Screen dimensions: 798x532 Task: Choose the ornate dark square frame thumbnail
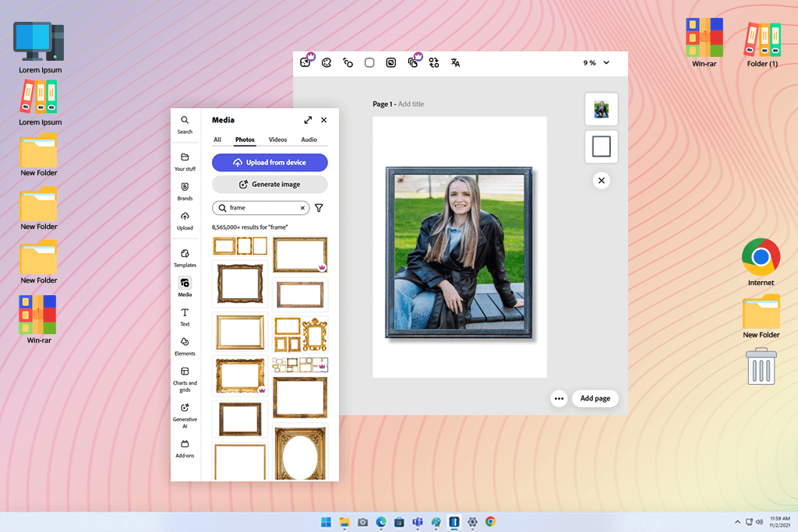coord(240,284)
